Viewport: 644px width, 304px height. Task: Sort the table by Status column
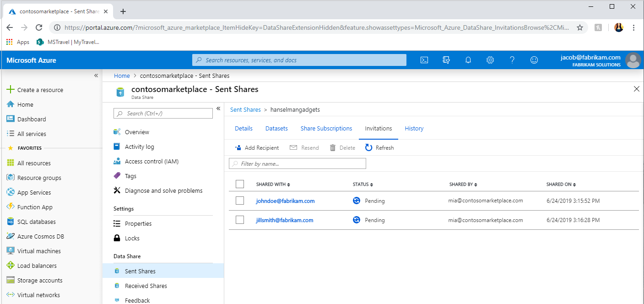363,185
